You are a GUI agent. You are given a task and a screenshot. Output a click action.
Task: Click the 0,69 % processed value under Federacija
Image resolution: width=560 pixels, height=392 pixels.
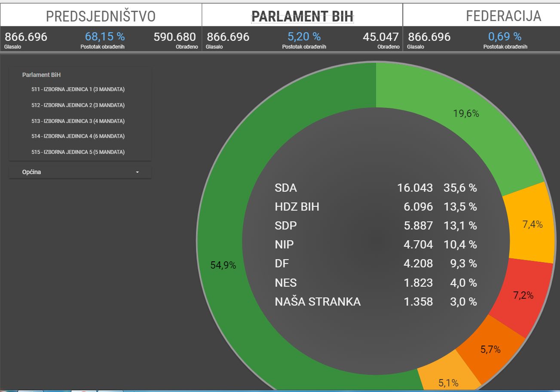tap(505, 37)
